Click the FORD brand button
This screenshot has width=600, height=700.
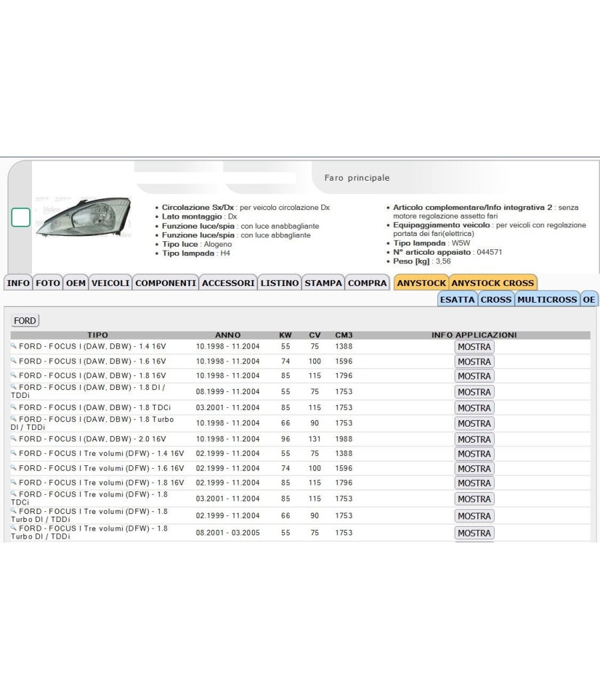[x=25, y=321]
